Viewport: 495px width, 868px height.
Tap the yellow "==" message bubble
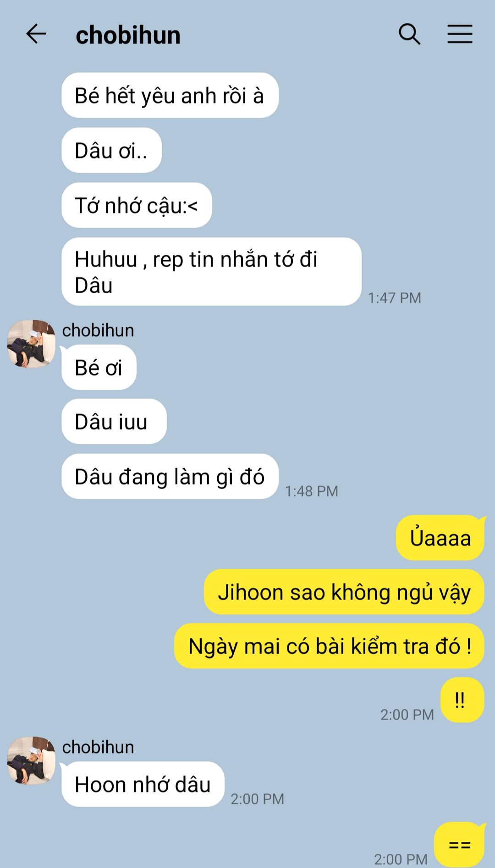coord(459,845)
